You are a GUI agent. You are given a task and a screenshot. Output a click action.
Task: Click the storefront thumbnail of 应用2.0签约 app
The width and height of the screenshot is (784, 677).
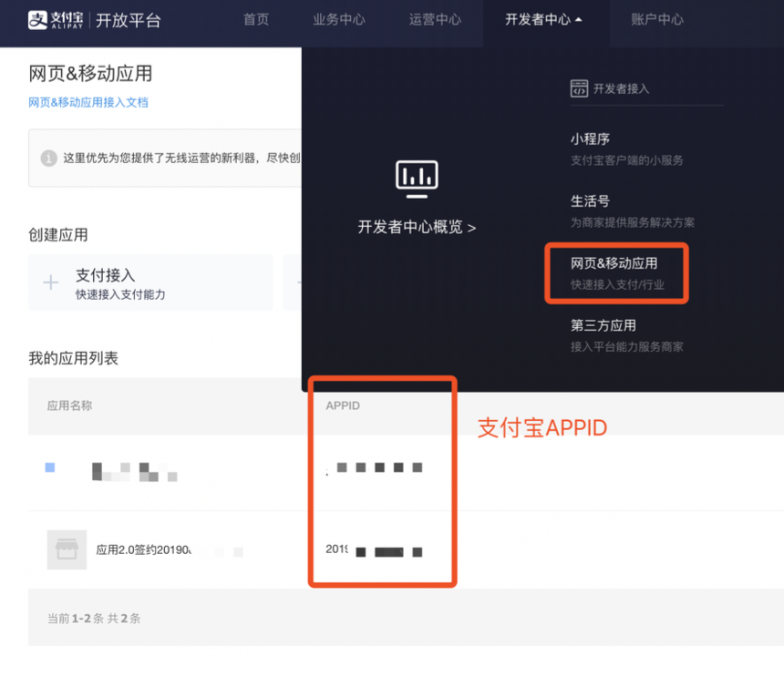[67, 549]
